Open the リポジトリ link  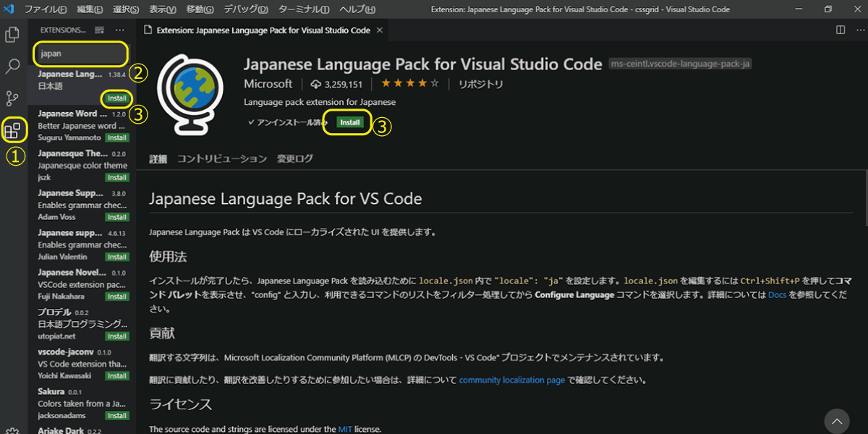point(480,84)
